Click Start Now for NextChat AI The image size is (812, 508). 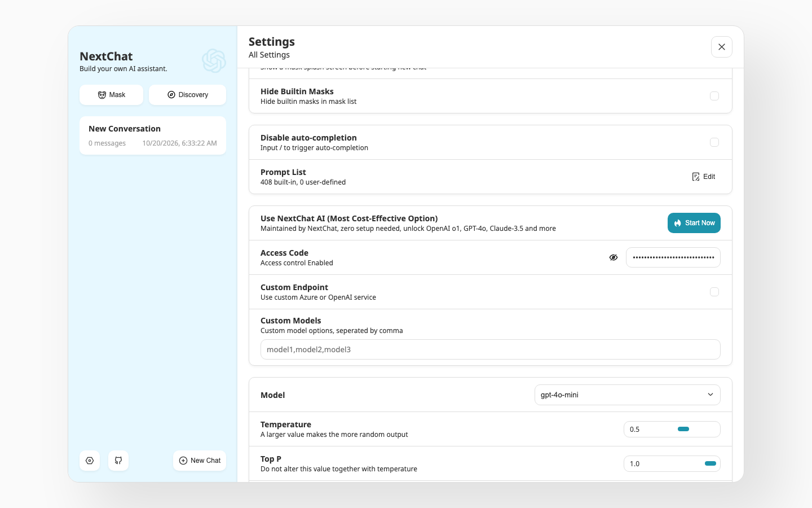694,223
